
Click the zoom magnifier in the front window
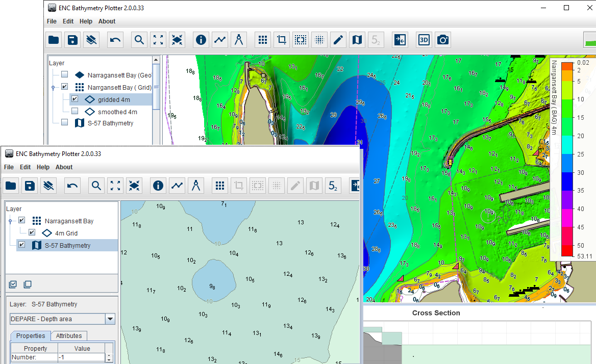click(96, 186)
